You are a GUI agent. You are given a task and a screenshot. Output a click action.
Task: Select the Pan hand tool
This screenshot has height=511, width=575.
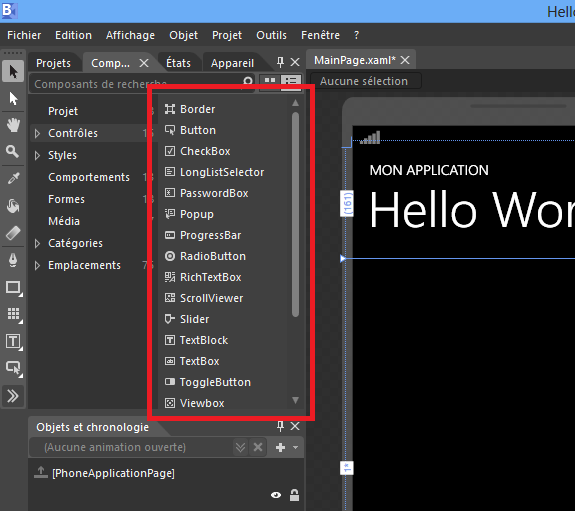point(13,125)
